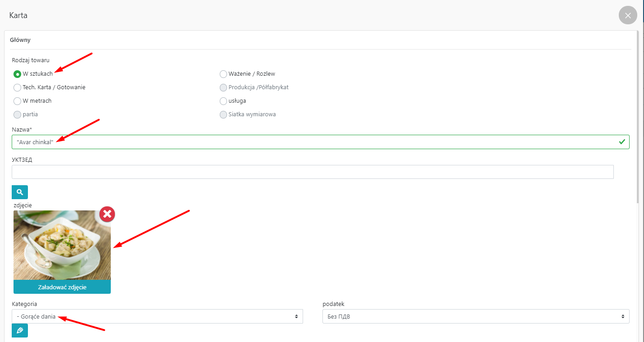Focus the УКТЗЕД input field
Image resolution: width=644 pixels, height=342 pixels.
313,172
